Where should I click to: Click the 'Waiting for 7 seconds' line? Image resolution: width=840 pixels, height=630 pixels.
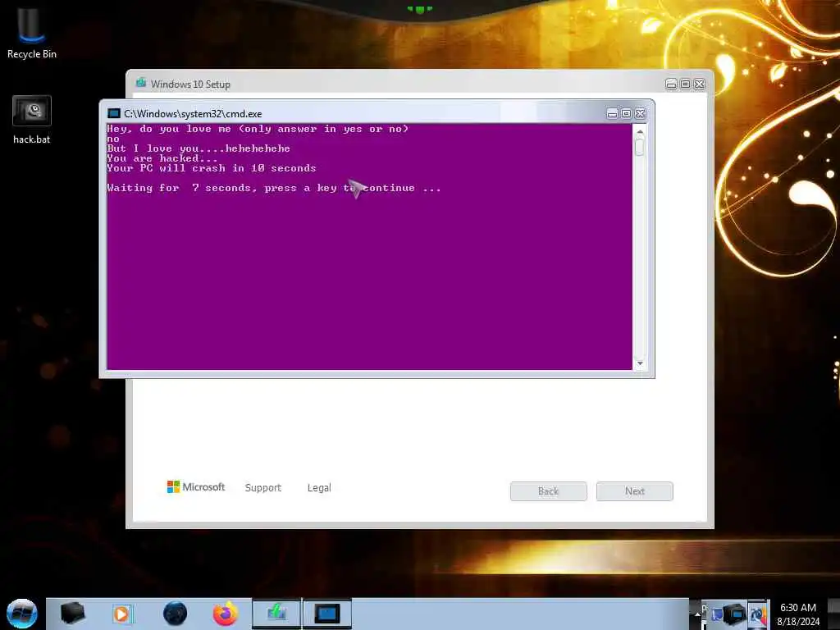274,188
